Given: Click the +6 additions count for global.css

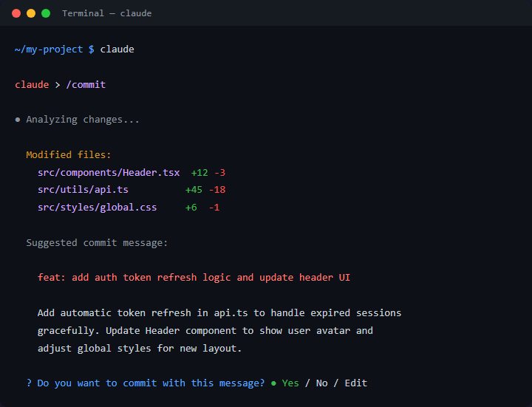Looking at the screenshot, I should click(x=191, y=208).
